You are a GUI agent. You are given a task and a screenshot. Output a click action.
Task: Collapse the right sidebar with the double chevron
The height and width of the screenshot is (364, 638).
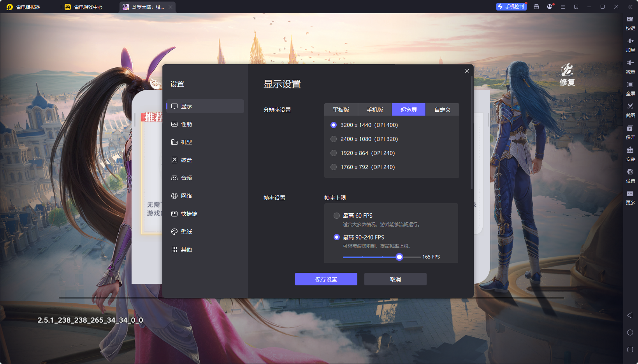click(x=630, y=7)
